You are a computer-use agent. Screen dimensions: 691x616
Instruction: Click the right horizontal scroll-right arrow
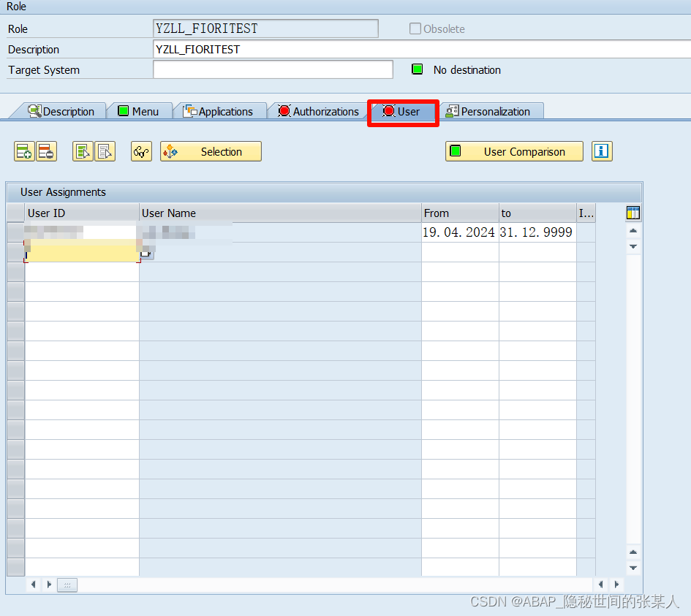[x=616, y=585]
